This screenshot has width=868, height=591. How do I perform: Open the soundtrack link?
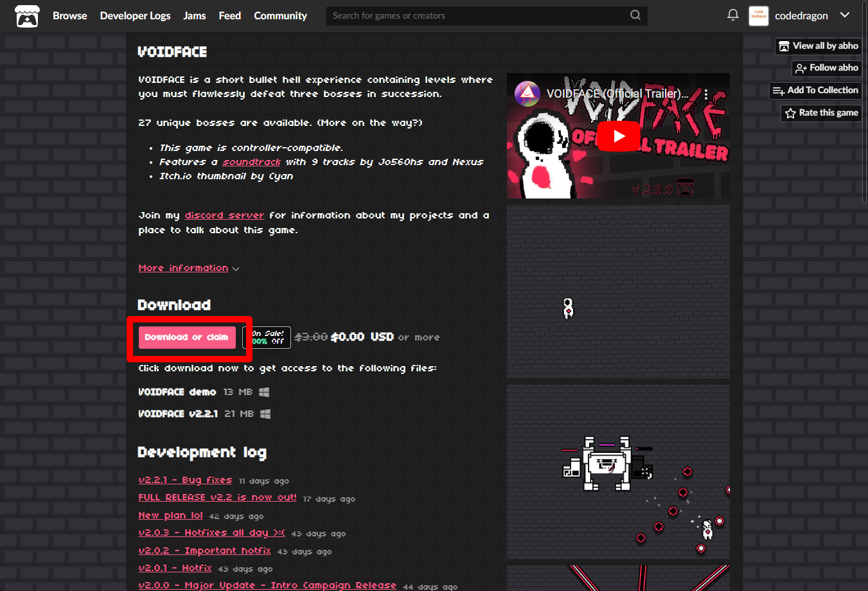pos(251,162)
